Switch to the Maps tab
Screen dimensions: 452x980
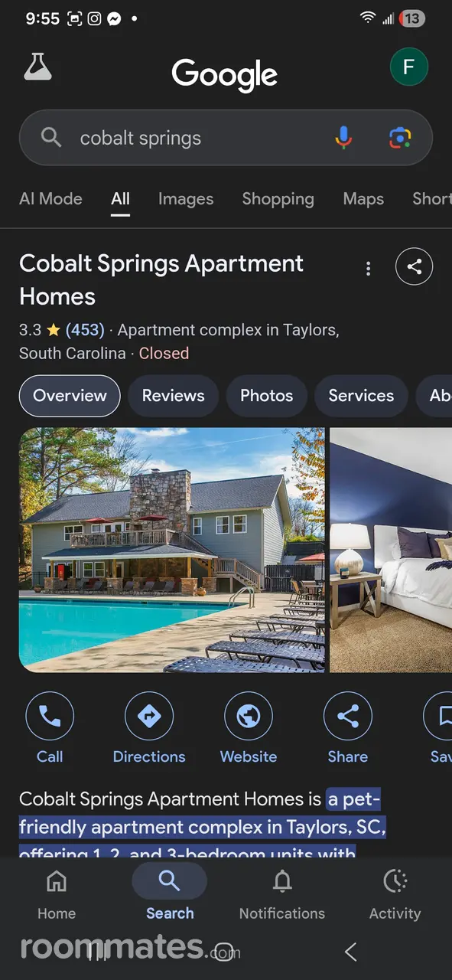click(x=363, y=199)
